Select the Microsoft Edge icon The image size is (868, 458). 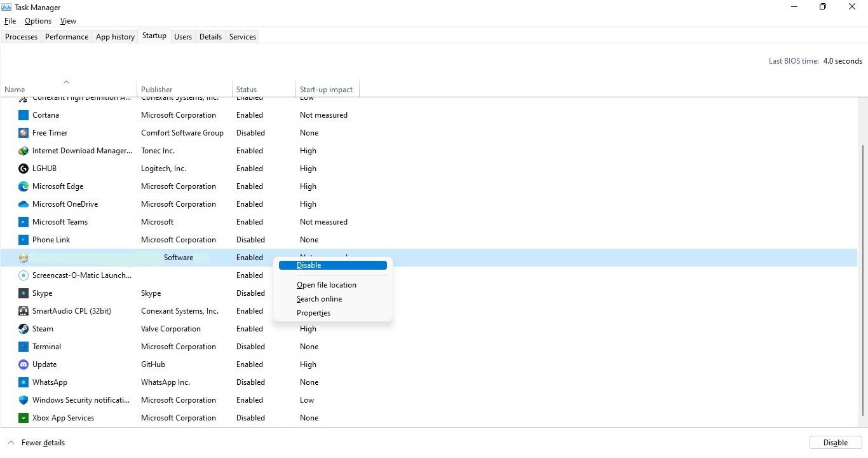click(24, 186)
